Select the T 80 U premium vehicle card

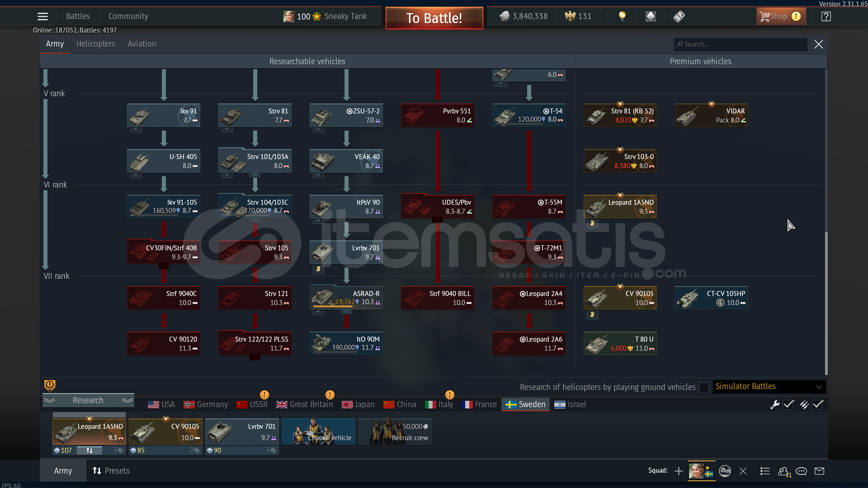(x=620, y=343)
